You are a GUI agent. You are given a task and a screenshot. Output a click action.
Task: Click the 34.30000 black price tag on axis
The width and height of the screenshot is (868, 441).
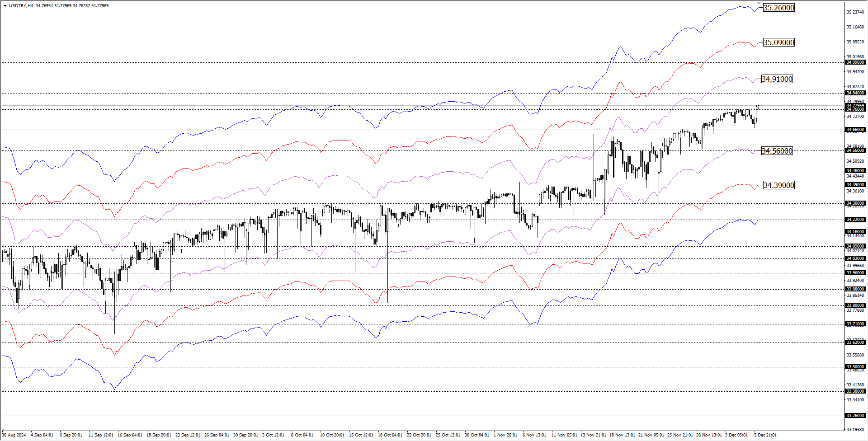coord(855,203)
